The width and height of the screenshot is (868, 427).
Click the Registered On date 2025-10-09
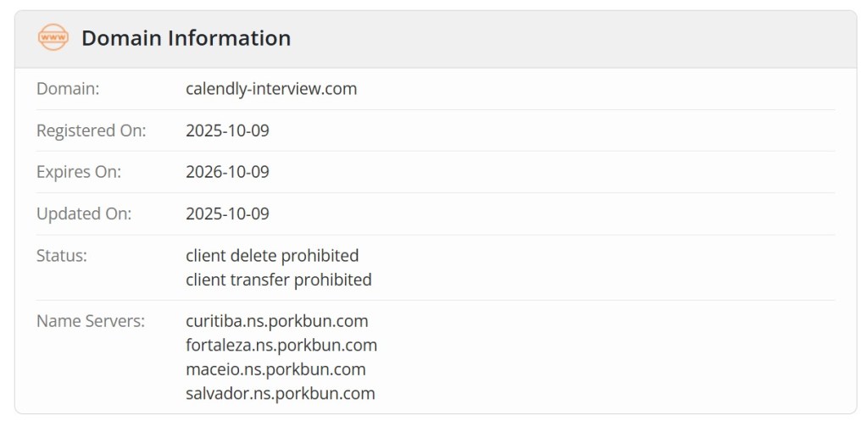coord(227,130)
